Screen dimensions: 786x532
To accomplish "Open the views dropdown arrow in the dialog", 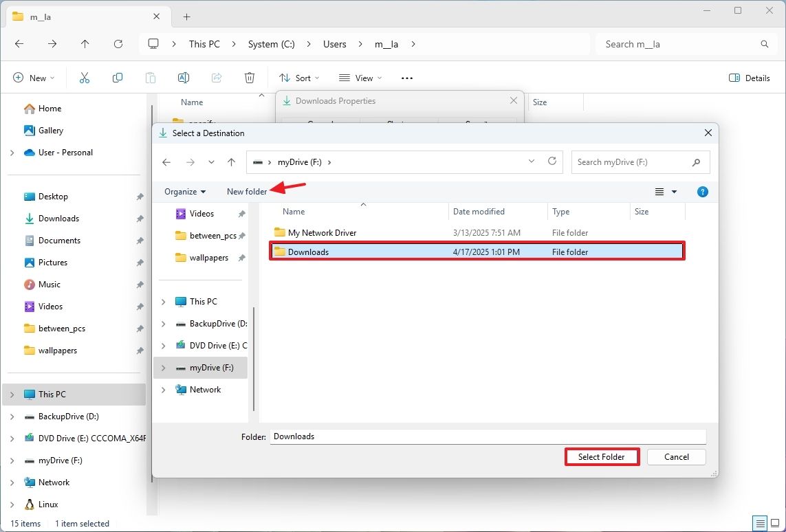I will (674, 192).
